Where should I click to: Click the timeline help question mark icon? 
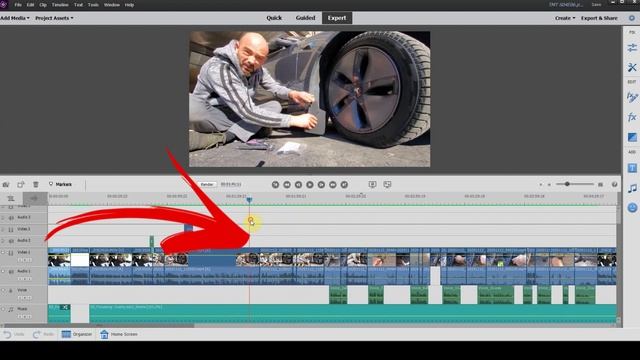pyautogui.click(x=614, y=184)
